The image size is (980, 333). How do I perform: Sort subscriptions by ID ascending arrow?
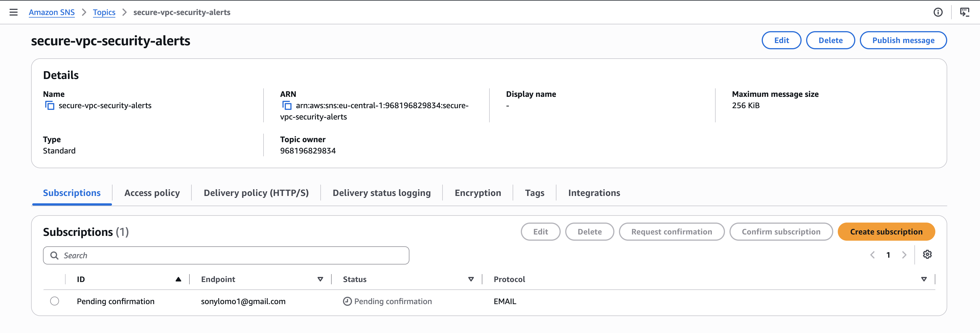coord(178,279)
